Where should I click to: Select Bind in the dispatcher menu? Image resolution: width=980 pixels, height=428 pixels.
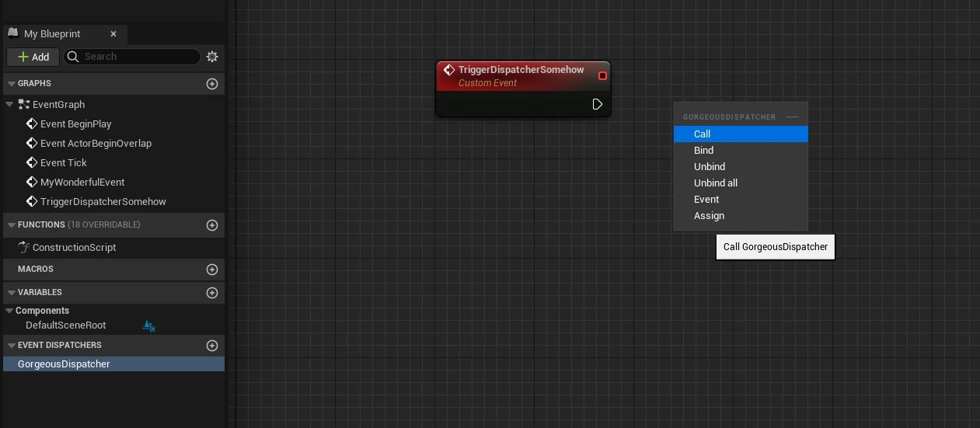703,151
